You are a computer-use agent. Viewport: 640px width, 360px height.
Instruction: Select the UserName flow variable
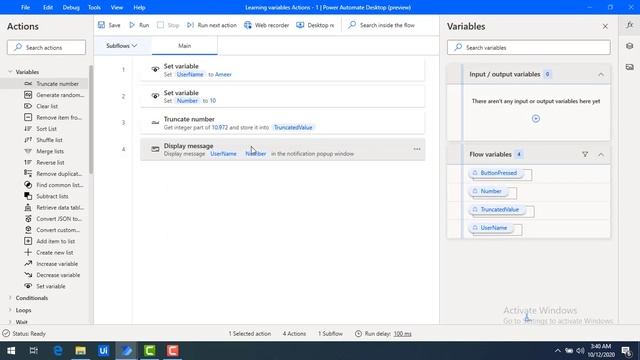coord(491,228)
